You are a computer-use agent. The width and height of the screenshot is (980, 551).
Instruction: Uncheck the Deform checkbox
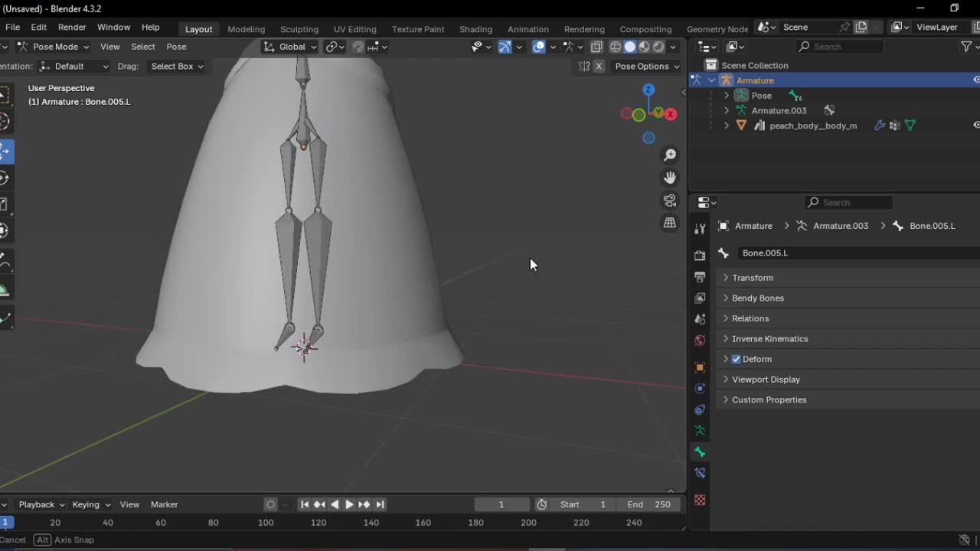coord(737,359)
